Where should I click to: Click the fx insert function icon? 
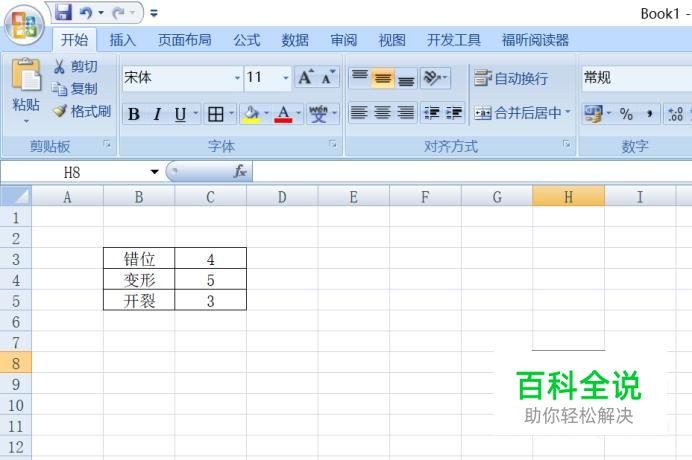pyautogui.click(x=240, y=171)
